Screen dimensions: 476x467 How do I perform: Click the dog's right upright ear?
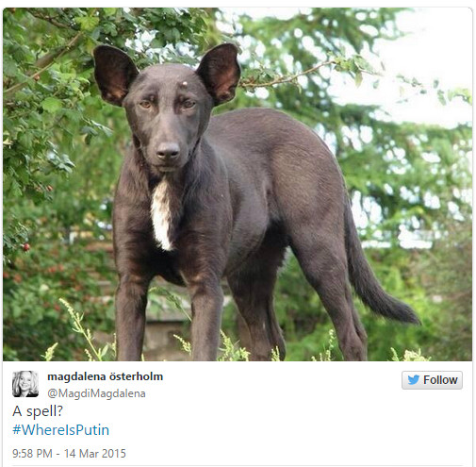point(220,73)
